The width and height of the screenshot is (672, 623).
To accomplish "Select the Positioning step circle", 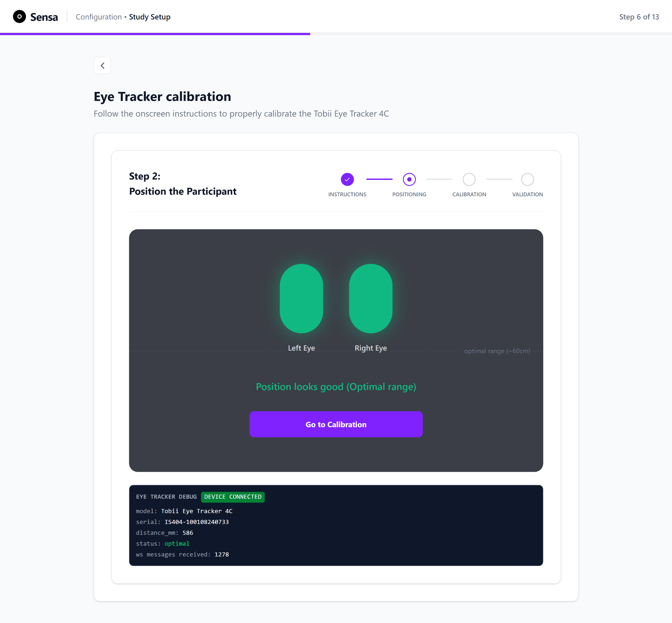I will coord(409,179).
